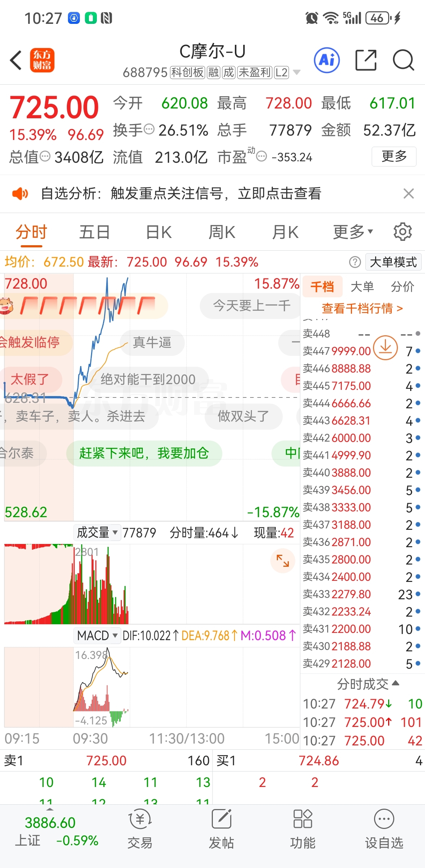The height and width of the screenshot is (868, 425).
Task: Switch to the 日K tab
Action: click(x=159, y=232)
